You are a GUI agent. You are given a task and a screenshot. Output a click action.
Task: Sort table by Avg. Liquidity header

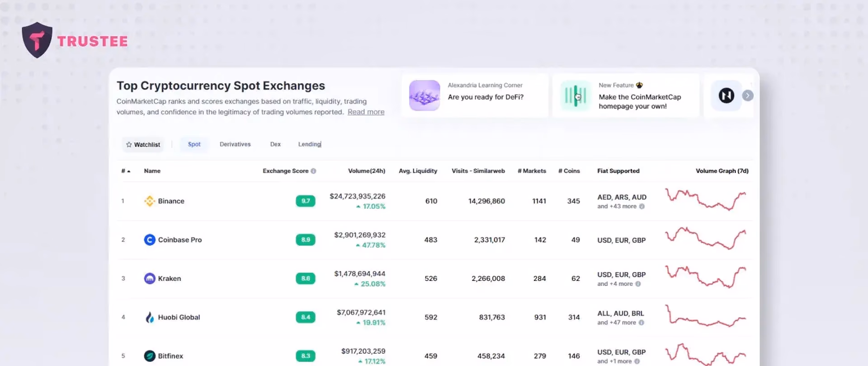click(x=418, y=171)
